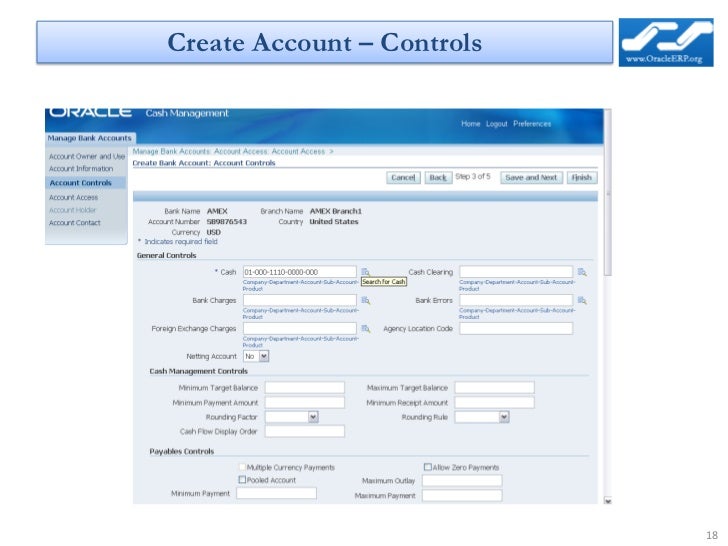The width and height of the screenshot is (728, 546).
Task: Click the scrollbar down arrow
Action: (608, 500)
